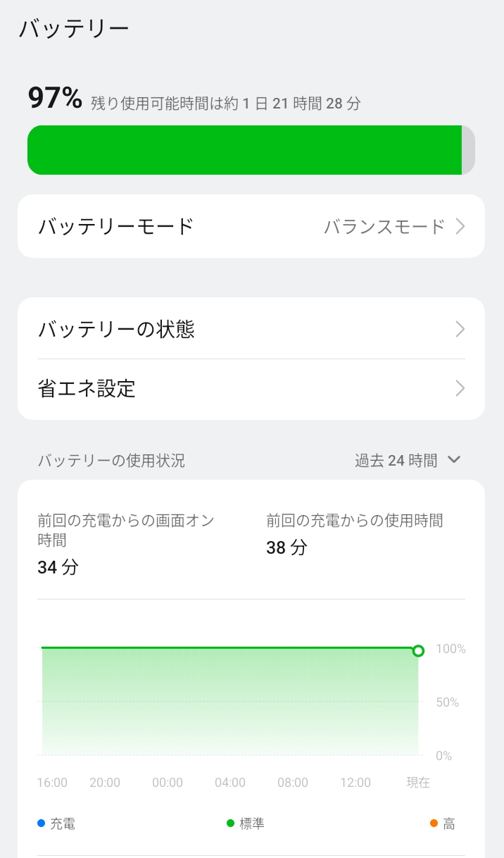Tap the バランスモード value text
Screen dimensions: 504x858
(x=384, y=227)
